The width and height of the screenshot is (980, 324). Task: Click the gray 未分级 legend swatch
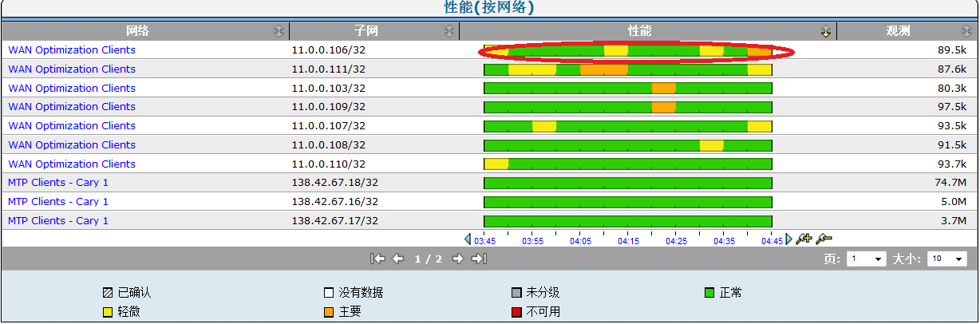[516, 293]
